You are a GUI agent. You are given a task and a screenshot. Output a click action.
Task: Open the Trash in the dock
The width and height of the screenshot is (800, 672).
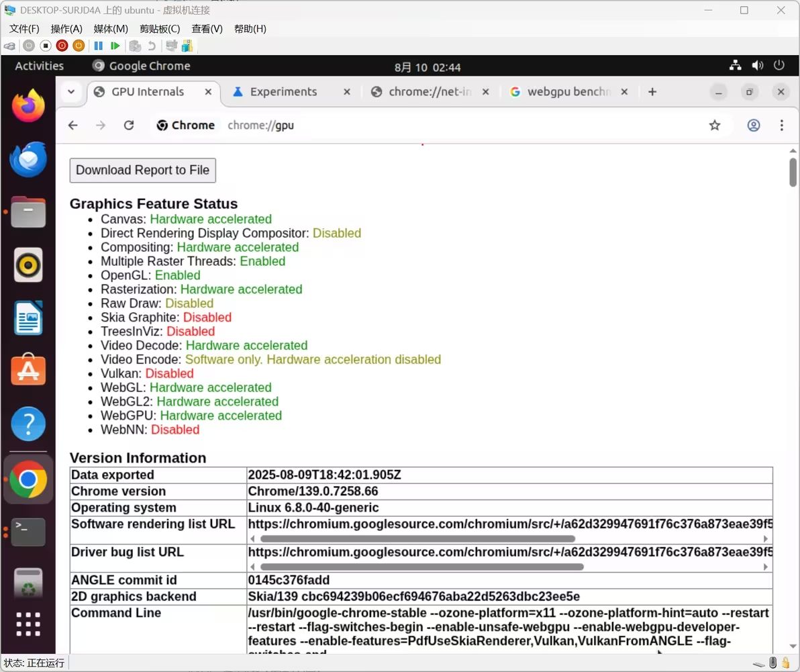(28, 583)
